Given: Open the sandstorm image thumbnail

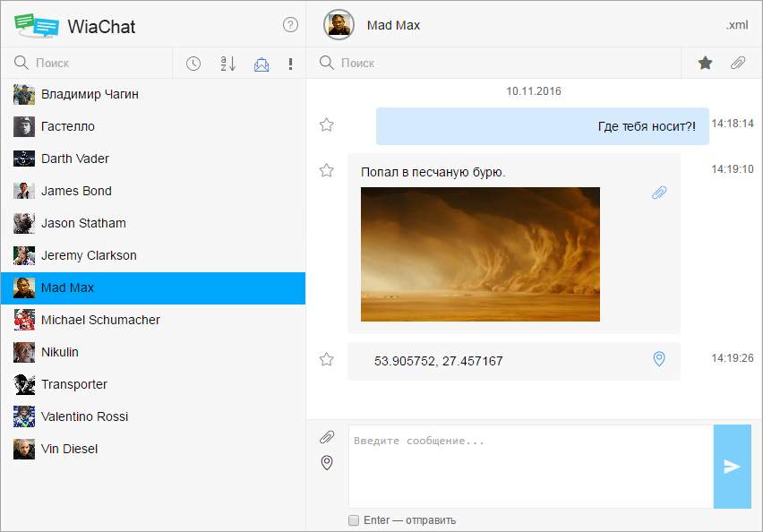Looking at the screenshot, I should pyautogui.click(x=480, y=254).
